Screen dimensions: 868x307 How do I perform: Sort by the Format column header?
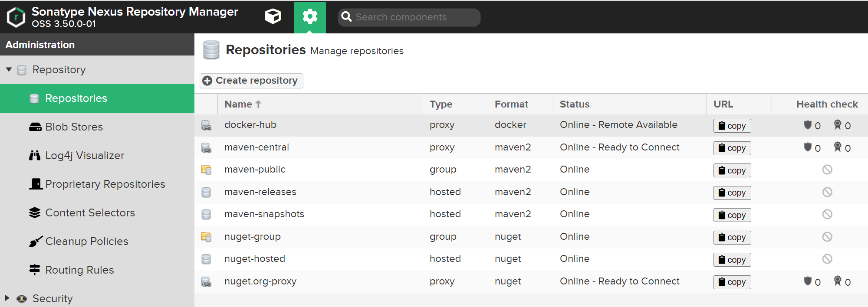[520, 104]
